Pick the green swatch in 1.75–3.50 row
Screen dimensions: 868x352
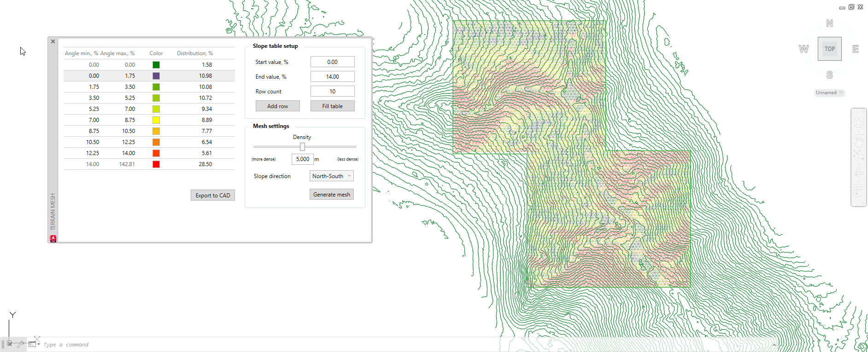(156, 87)
